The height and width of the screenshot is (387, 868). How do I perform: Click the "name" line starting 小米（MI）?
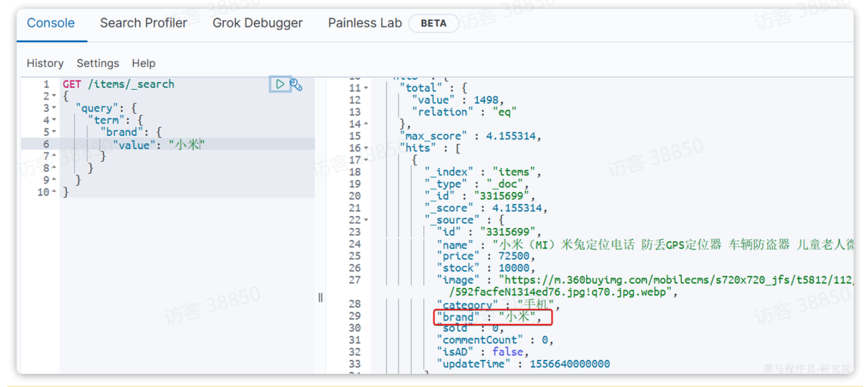pyautogui.click(x=645, y=244)
